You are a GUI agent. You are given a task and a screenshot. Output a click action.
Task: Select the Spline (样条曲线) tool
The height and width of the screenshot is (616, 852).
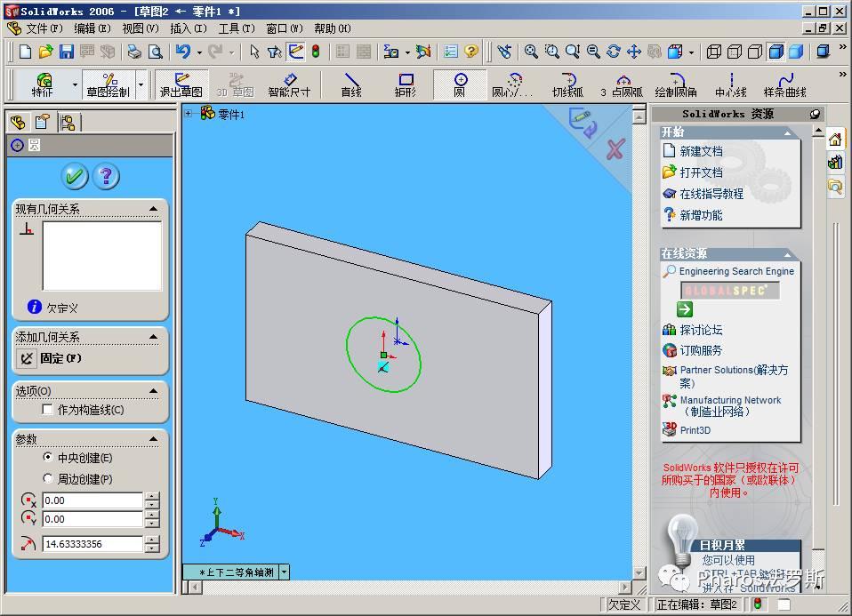[784, 85]
